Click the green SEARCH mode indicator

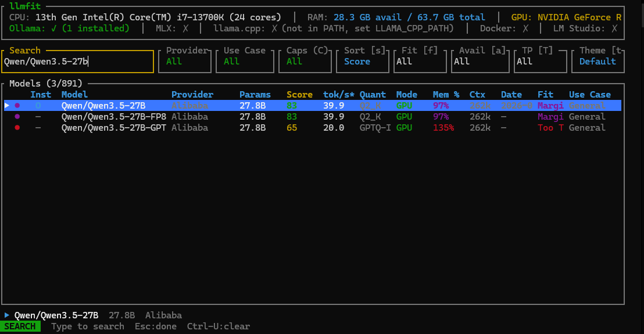pyautogui.click(x=20, y=326)
